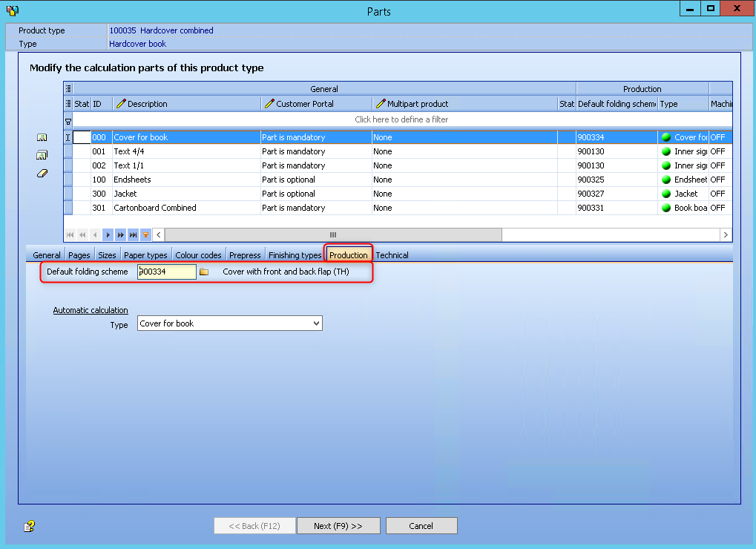Click the orange filter icon in the navigator
The image size is (756, 549).
(x=145, y=234)
